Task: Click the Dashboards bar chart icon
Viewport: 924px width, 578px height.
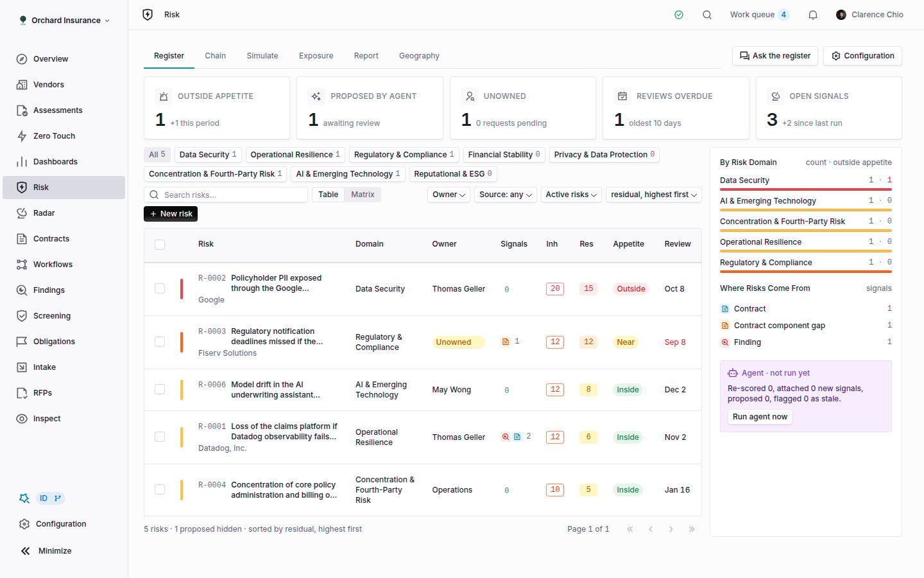Action: coord(22,162)
